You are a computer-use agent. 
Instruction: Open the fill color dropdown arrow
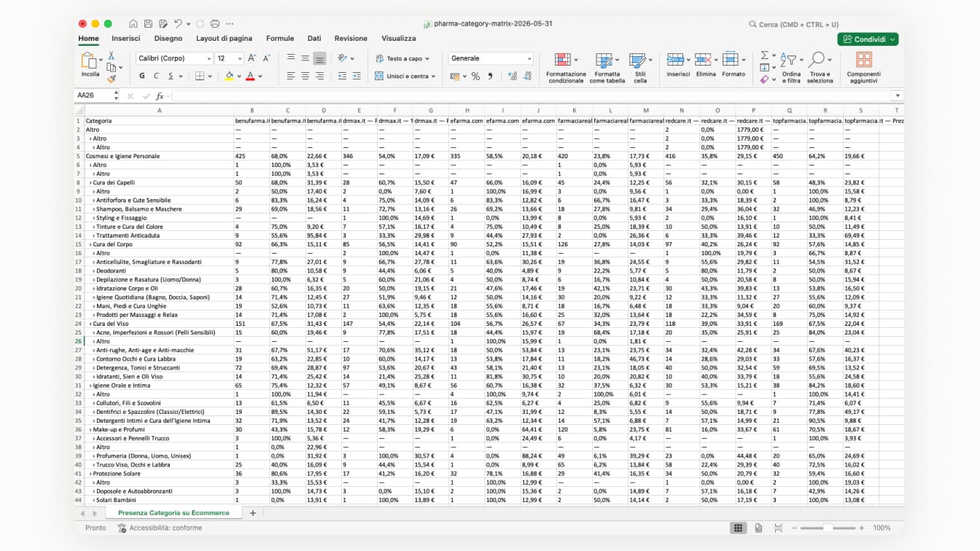(238, 76)
